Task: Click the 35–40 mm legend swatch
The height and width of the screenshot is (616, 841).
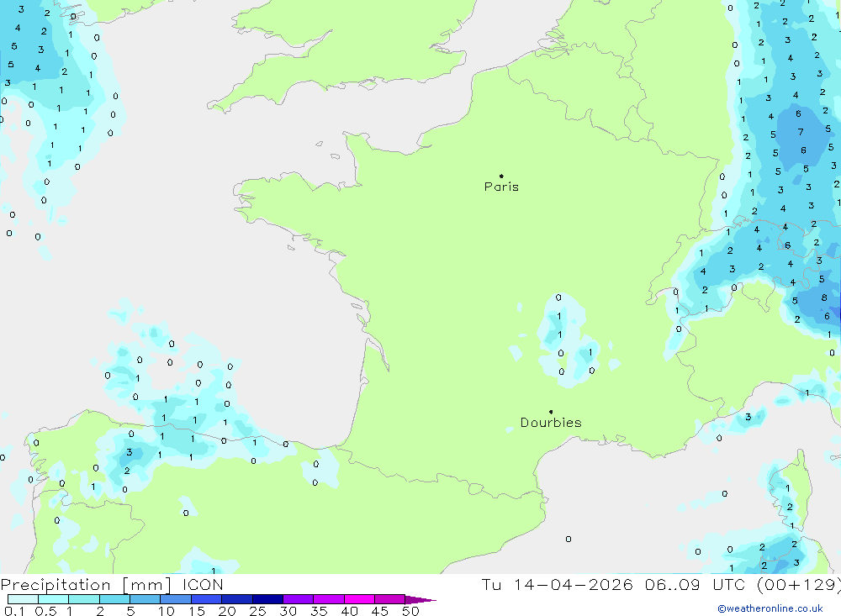Action: point(328,599)
